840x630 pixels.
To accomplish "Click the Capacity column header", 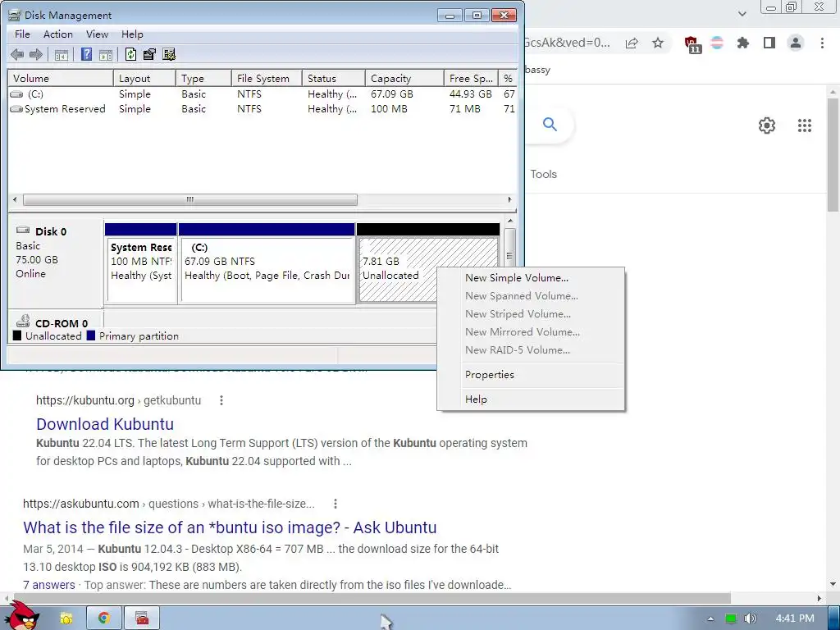I will (404, 78).
